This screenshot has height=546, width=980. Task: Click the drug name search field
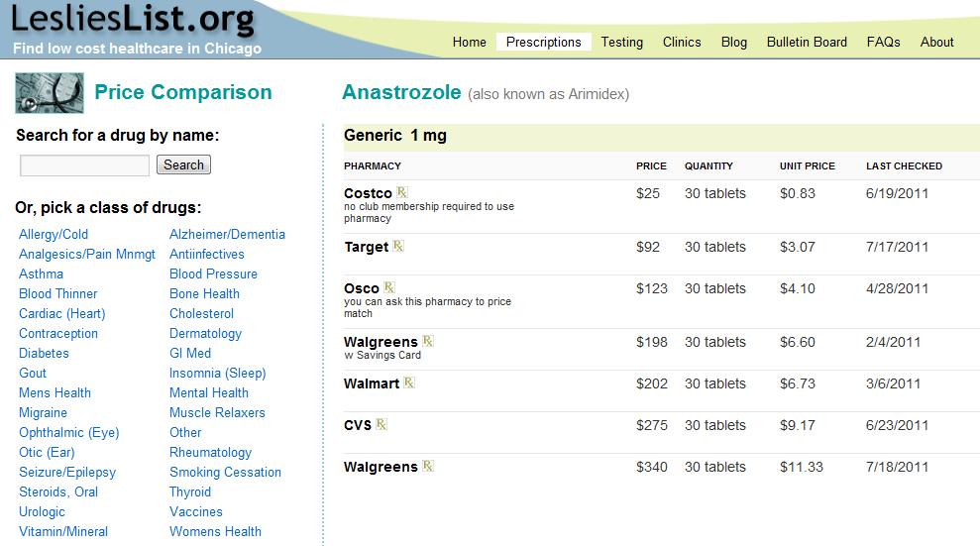pyautogui.click(x=84, y=165)
